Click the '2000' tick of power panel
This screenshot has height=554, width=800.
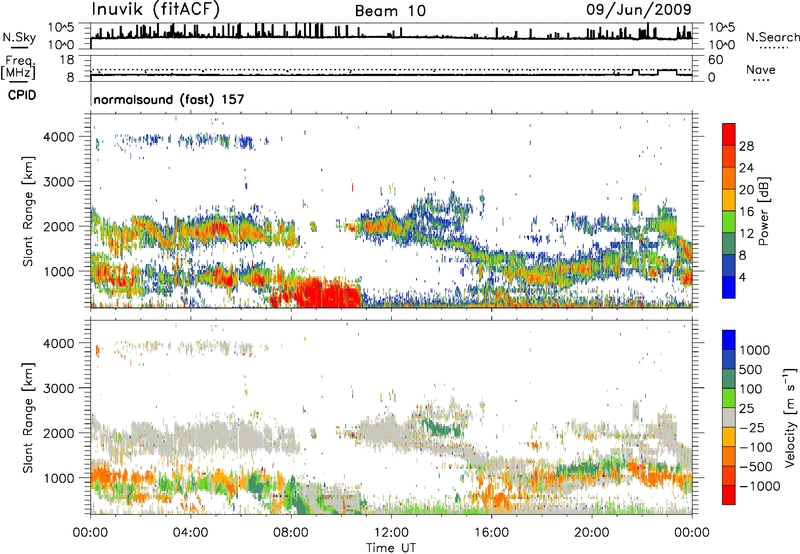58,226
